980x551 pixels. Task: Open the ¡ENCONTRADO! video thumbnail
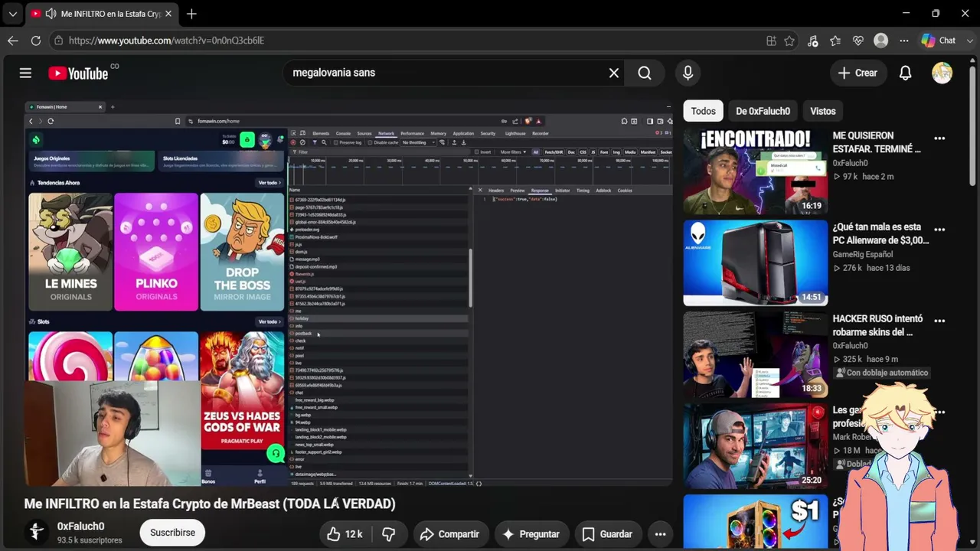tap(755, 171)
